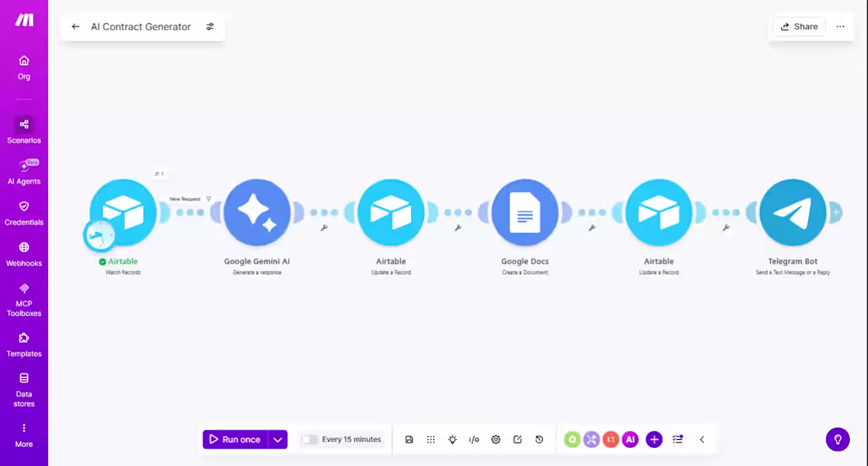The height and width of the screenshot is (466, 868).
Task: Click Run once button
Action: pos(235,439)
